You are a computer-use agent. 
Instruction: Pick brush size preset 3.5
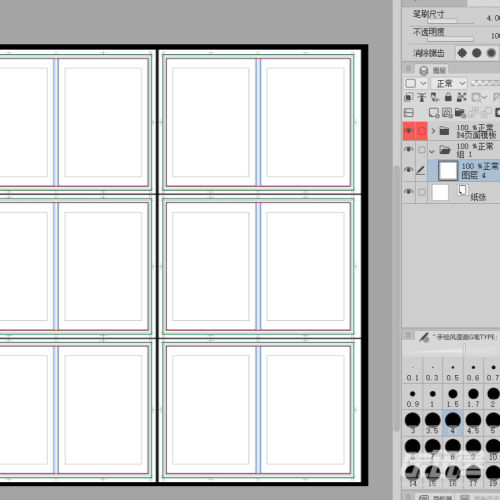[x=432, y=423]
